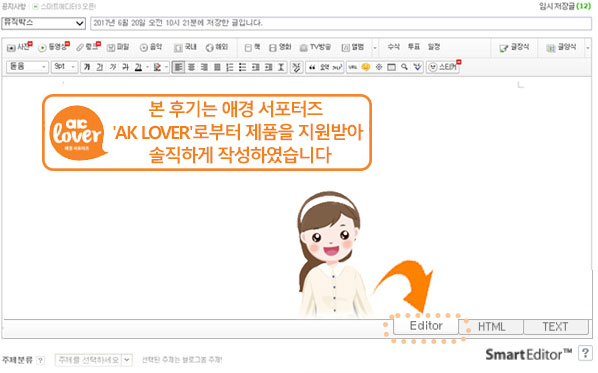The image size is (598, 373).
Task: Open the font family dropdown 돋움
Action: tap(27, 67)
